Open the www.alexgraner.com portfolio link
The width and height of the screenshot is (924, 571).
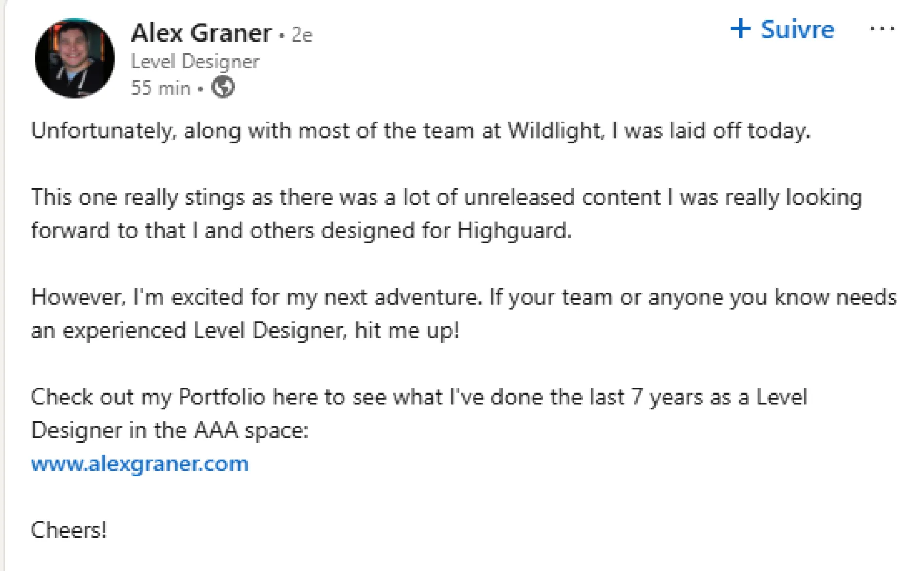point(140,464)
